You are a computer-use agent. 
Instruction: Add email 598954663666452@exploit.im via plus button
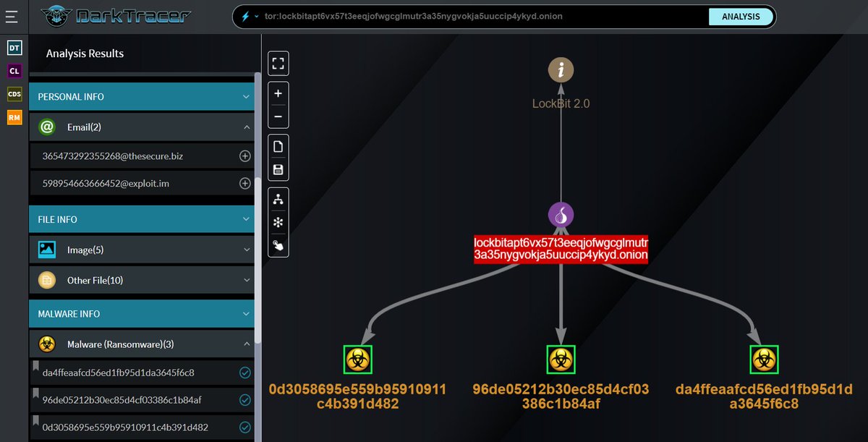[x=244, y=183]
